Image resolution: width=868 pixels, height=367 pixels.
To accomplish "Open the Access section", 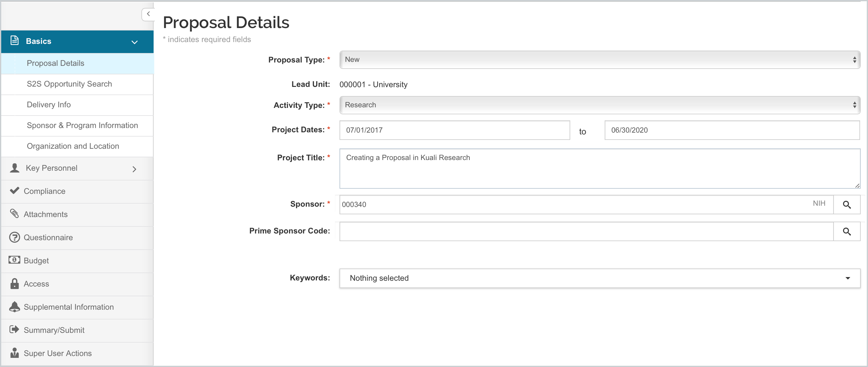I will pos(77,284).
